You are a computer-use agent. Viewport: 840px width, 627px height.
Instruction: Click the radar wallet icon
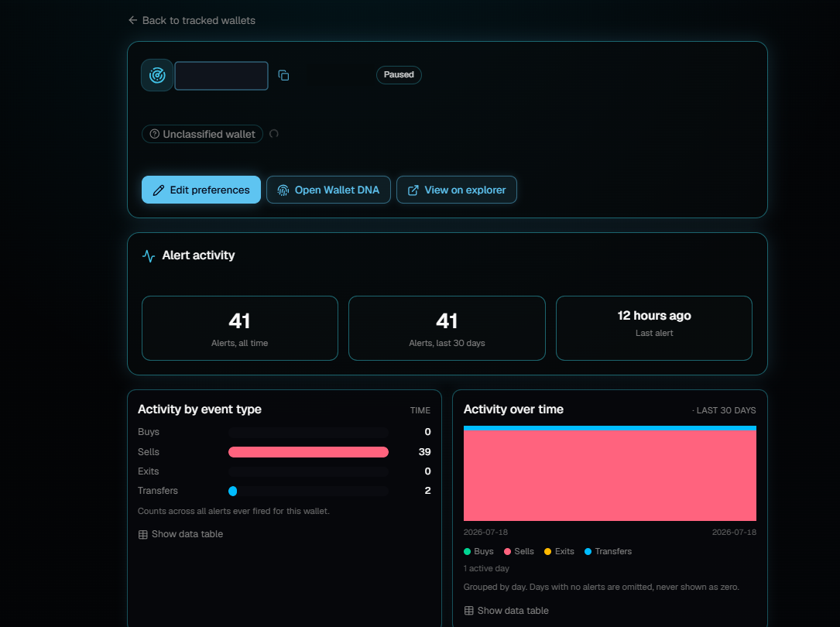(x=157, y=75)
